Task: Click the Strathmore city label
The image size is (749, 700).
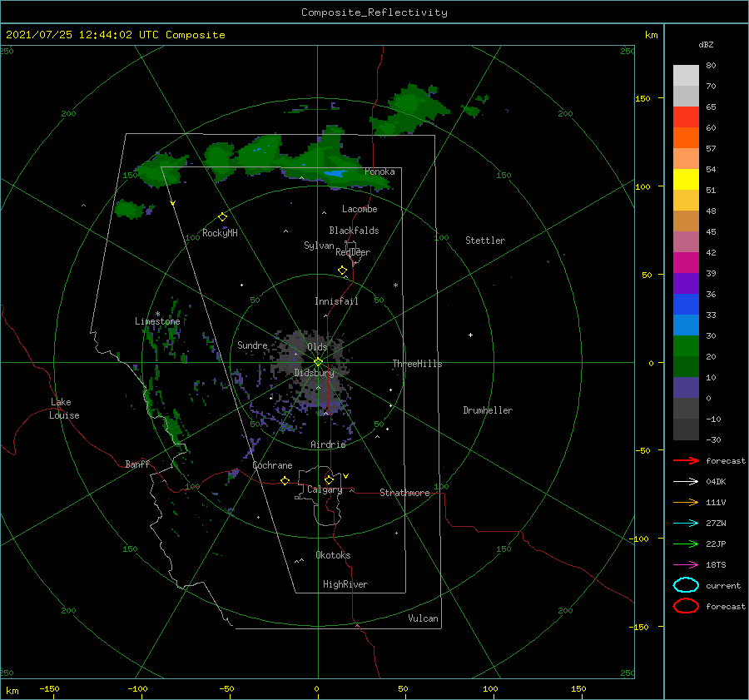Action: tap(404, 493)
